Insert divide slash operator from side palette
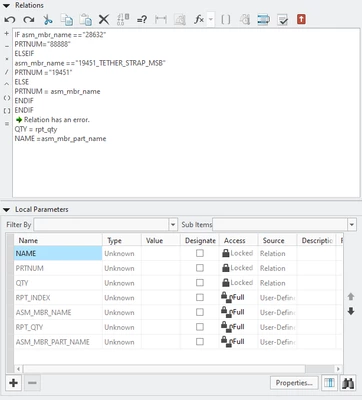The width and height of the screenshot is (362, 400). click(x=6, y=72)
